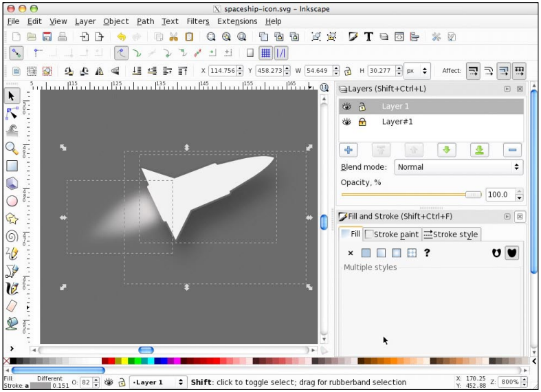Screen dimensions: 541x392
Task: Open the Filters menu
Action: click(x=198, y=21)
